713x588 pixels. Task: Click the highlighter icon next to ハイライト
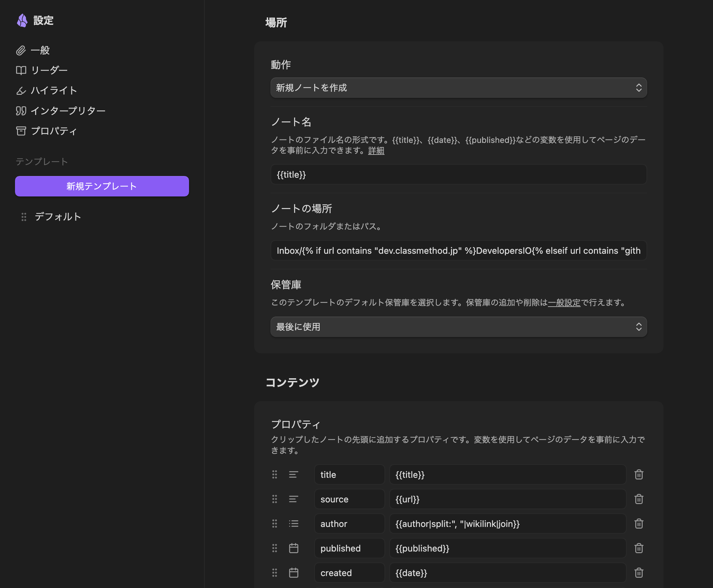coord(21,91)
